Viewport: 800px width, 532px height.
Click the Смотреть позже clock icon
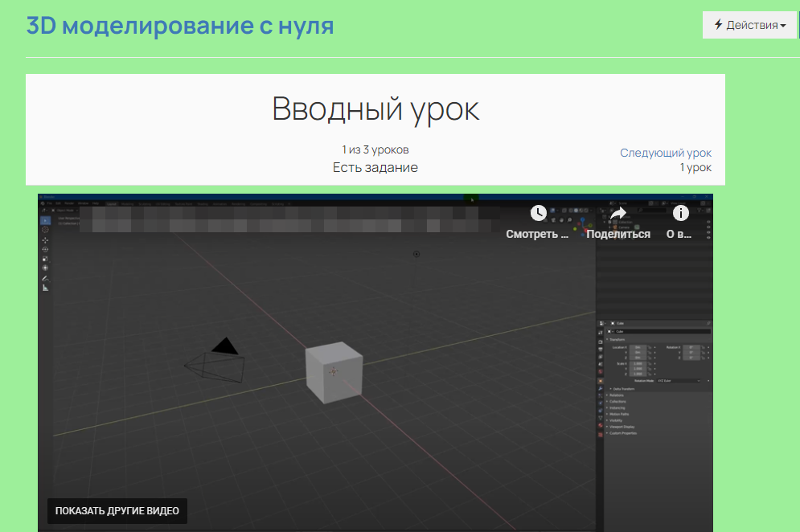[538, 213]
